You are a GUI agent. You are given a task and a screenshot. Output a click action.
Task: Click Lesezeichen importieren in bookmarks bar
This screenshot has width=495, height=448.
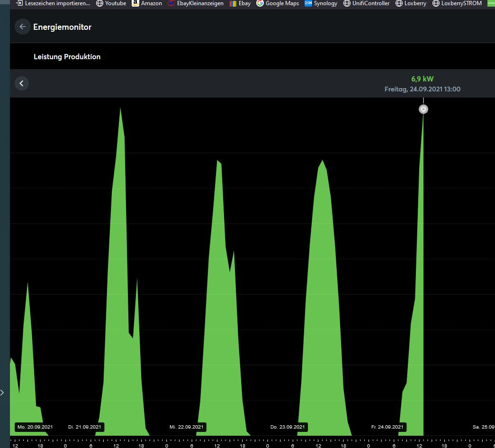52,3
